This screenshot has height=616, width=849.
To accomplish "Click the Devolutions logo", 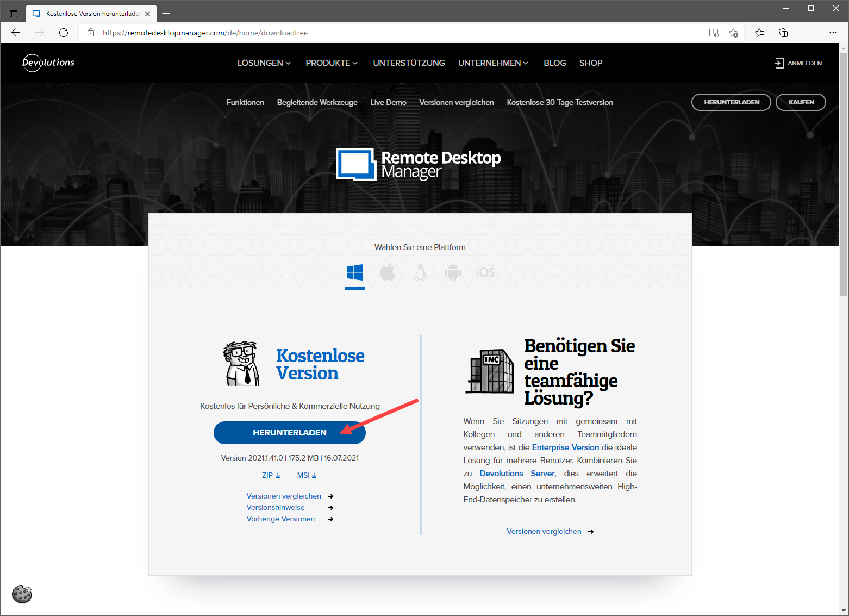I will click(x=48, y=63).
